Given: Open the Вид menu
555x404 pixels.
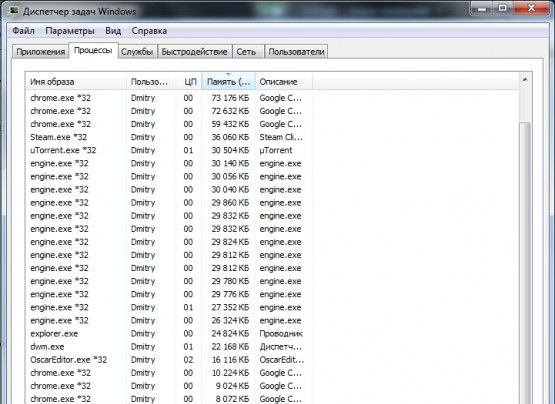Looking at the screenshot, I should tap(113, 31).
